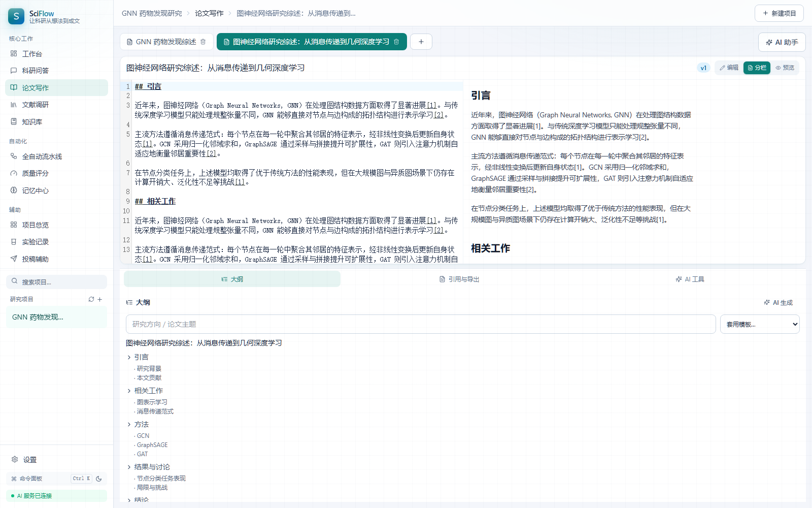
Task: Select the 大纲 tab
Action: tap(232, 279)
